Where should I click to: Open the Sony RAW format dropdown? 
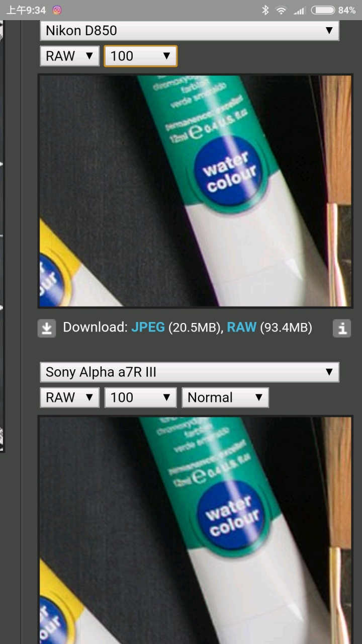69,397
